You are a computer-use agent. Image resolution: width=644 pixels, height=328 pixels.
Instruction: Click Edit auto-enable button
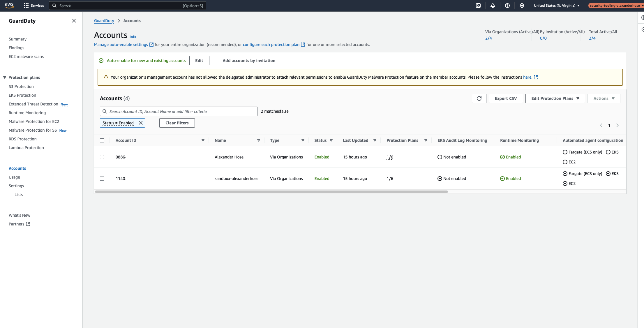[199, 61]
